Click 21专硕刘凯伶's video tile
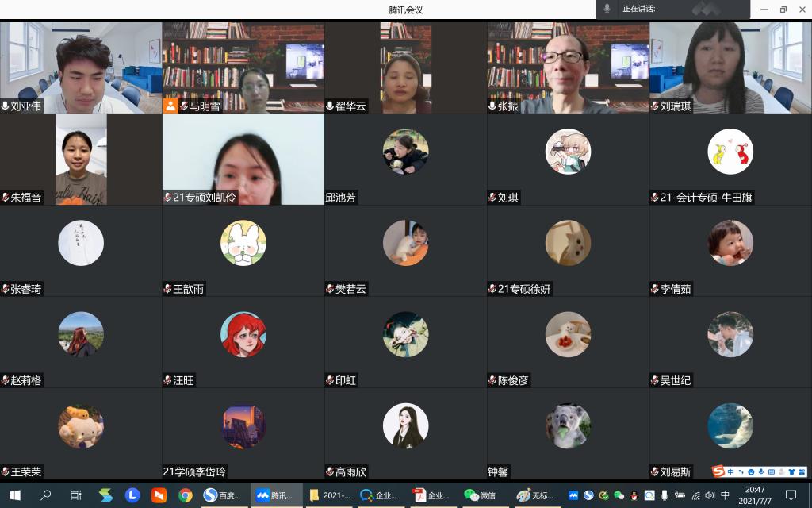Screen dimensions: 812x508 [x=243, y=159]
